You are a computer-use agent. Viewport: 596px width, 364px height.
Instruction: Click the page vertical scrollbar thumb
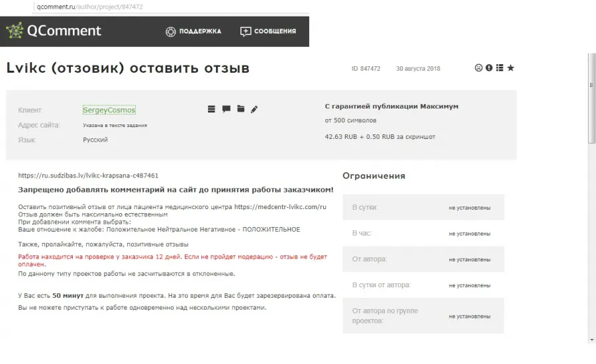coord(591,98)
